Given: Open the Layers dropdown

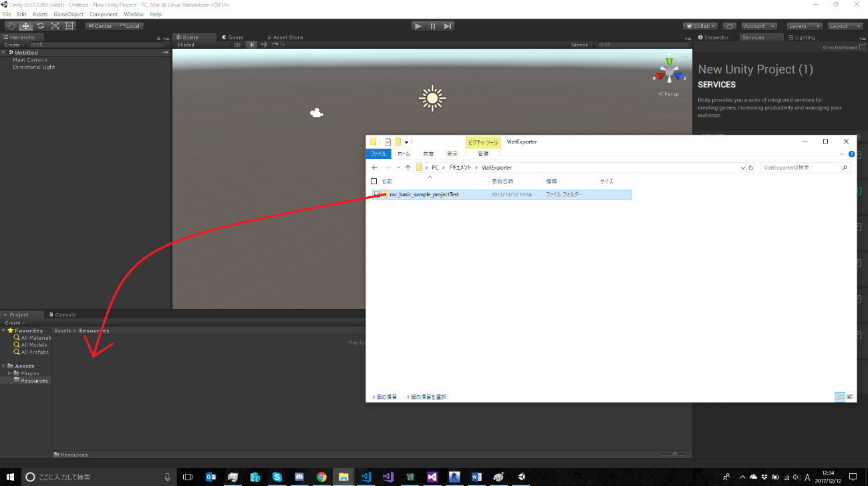Looking at the screenshot, I should point(804,25).
